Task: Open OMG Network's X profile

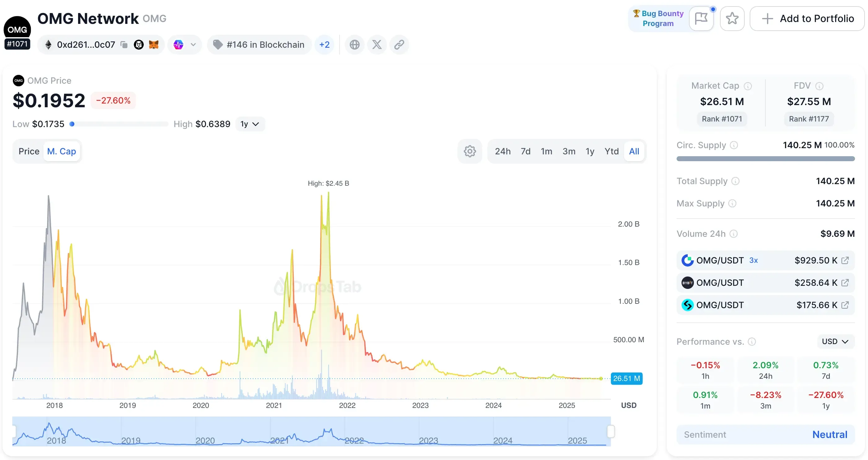Action: [x=377, y=45]
